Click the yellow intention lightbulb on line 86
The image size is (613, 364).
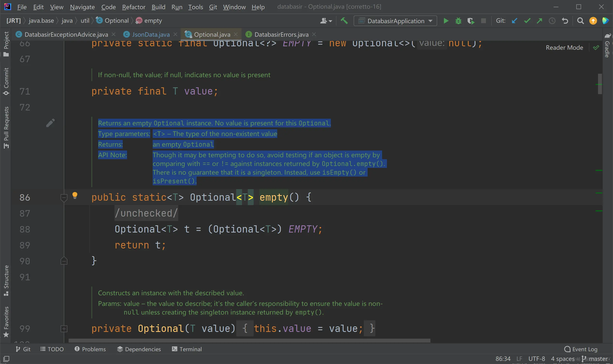click(75, 195)
